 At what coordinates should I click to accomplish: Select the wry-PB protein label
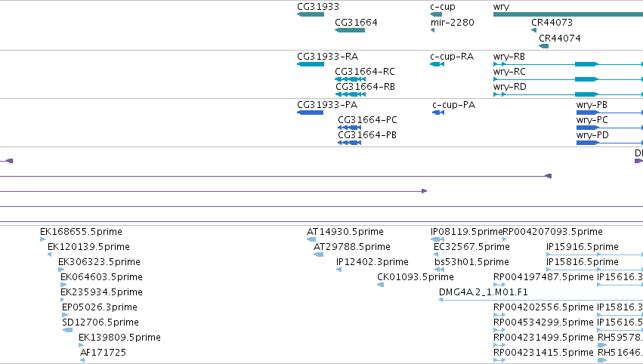point(592,105)
